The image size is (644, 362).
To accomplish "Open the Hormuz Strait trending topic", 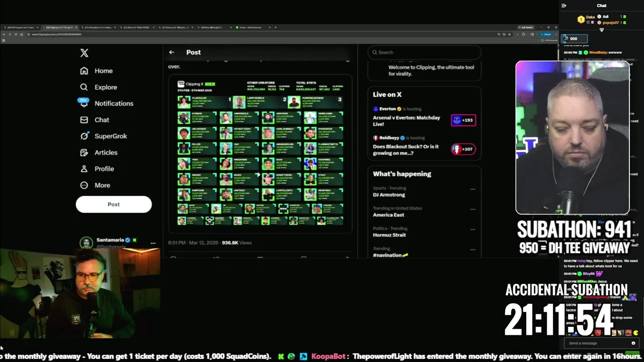I will (x=389, y=235).
